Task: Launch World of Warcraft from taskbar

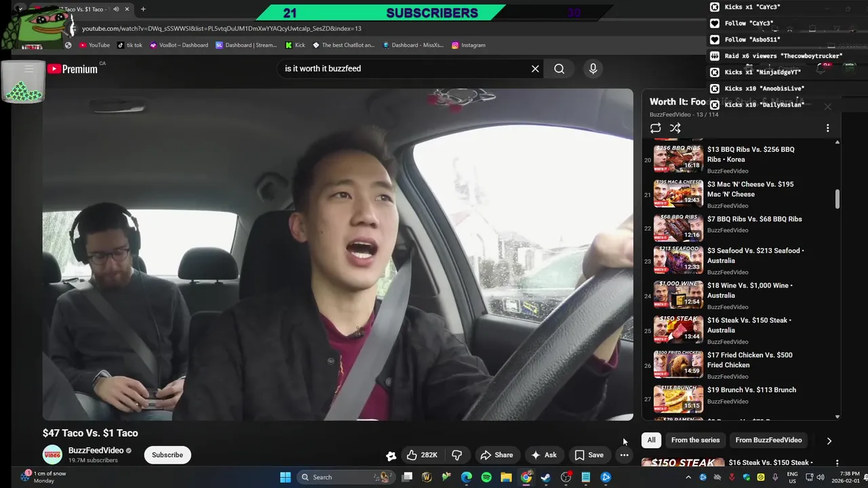Action: click(427, 477)
